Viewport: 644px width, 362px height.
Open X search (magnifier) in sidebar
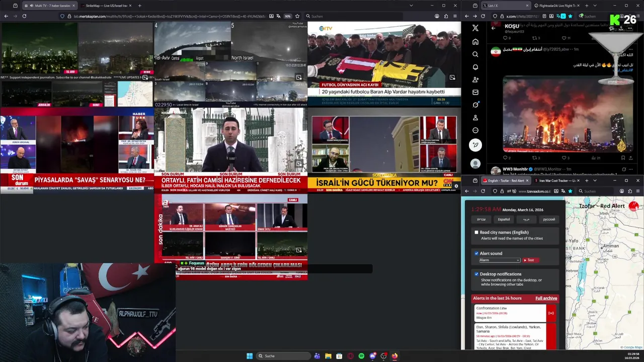475,54
